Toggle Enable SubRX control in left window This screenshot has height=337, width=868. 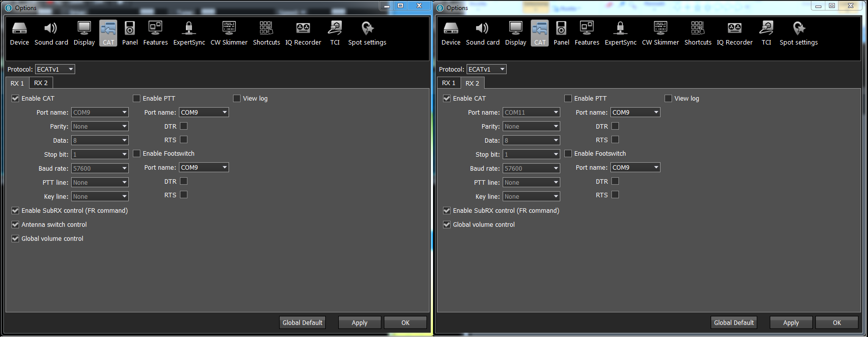[x=16, y=211]
